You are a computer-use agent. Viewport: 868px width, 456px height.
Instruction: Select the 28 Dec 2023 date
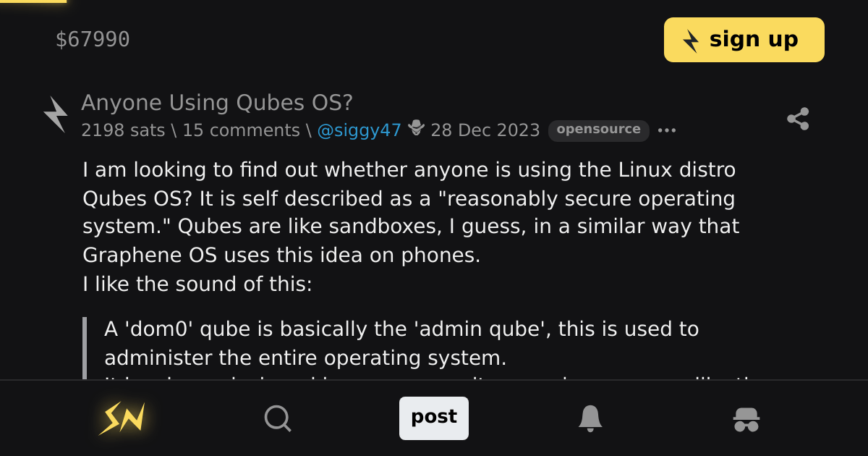[485, 130]
